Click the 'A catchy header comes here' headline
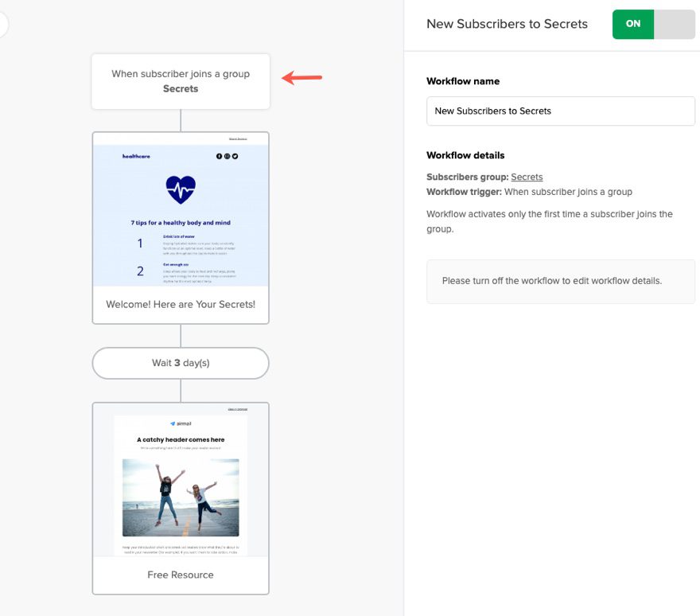The width and height of the screenshot is (700, 616). (x=180, y=439)
